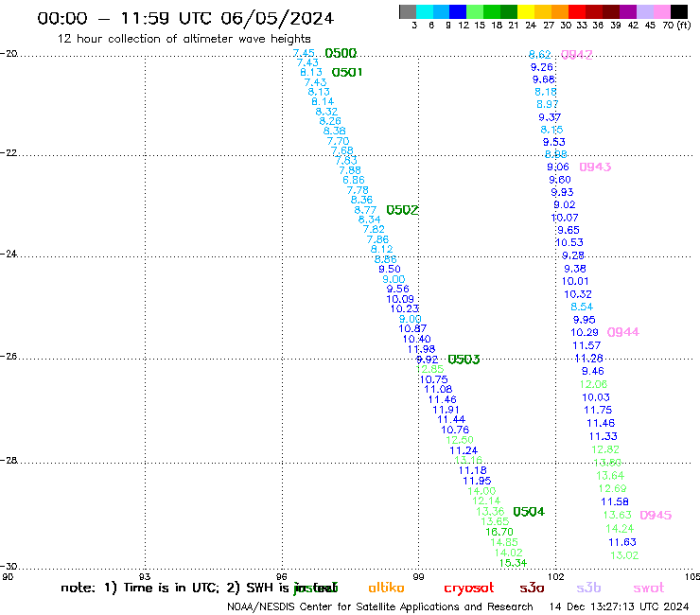The height and width of the screenshot is (615, 700).
Task: Click the orange swatch in the color legend
Action: pyautogui.click(x=560, y=11)
